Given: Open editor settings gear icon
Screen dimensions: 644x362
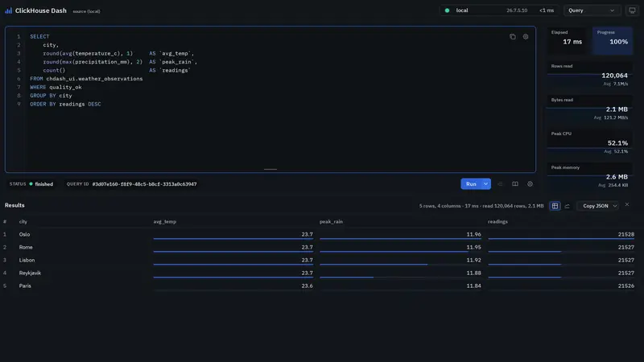Looking at the screenshot, I should point(526,36).
